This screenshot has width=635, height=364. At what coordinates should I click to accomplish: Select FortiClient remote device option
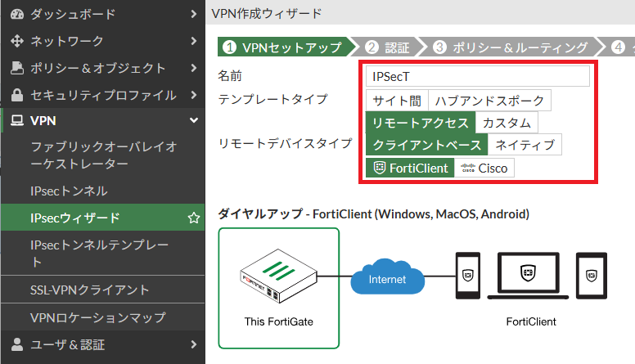pos(410,168)
